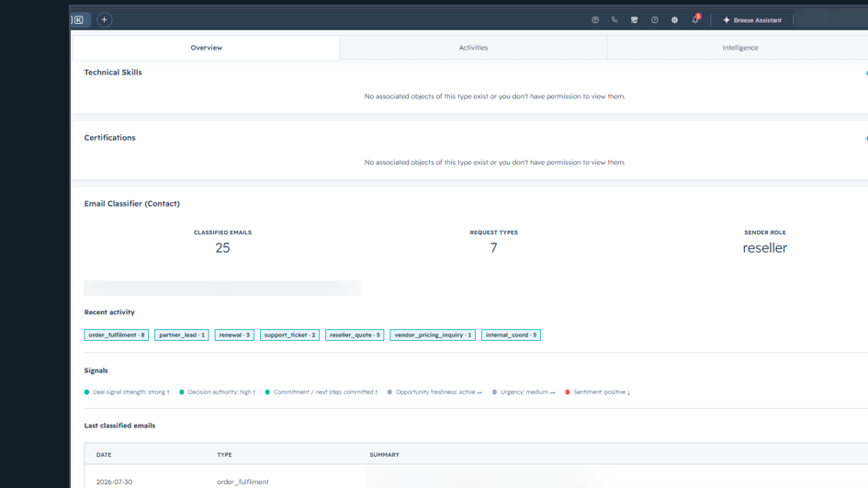Select the reseller_quote · 5 tag
This screenshot has height=488, width=868.
click(355, 335)
